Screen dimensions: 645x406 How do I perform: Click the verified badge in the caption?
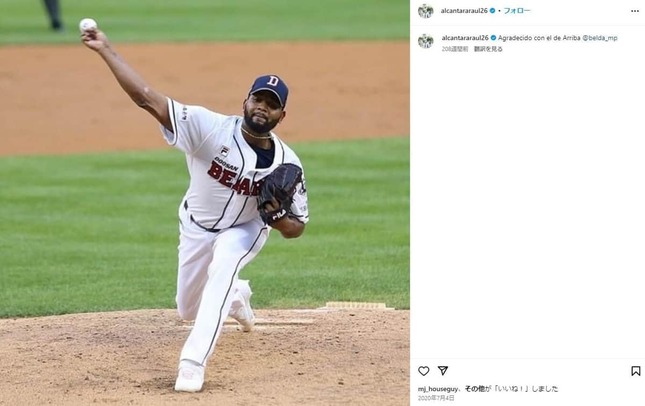[x=493, y=38]
